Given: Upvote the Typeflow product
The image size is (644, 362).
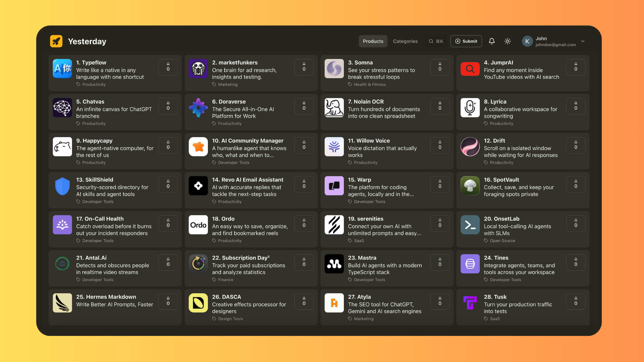Looking at the screenshot, I should tap(168, 67).
